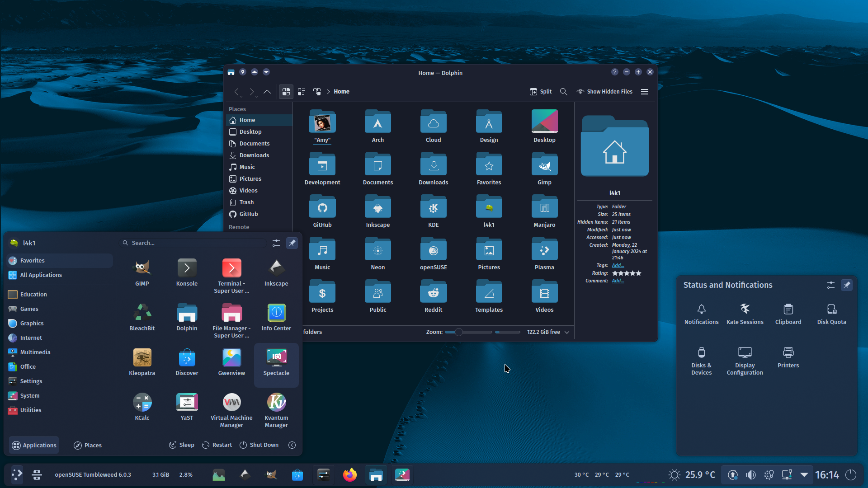Screen dimensions: 868x488
Task: Open Clipboard in Status and Notifications
Action: [788, 314]
